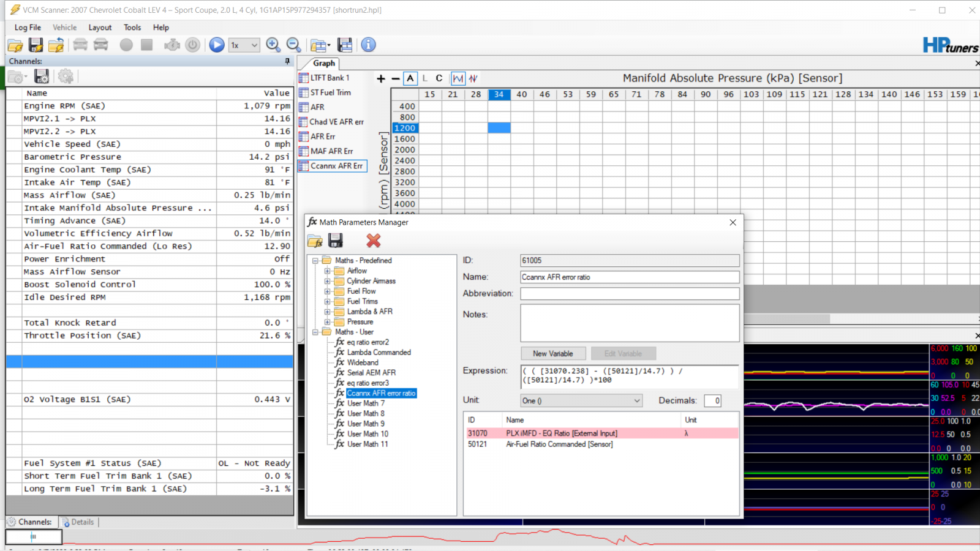Open channels settings gear icon
This screenshot has width=980, height=551.
pyautogui.click(x=66, y=76)
